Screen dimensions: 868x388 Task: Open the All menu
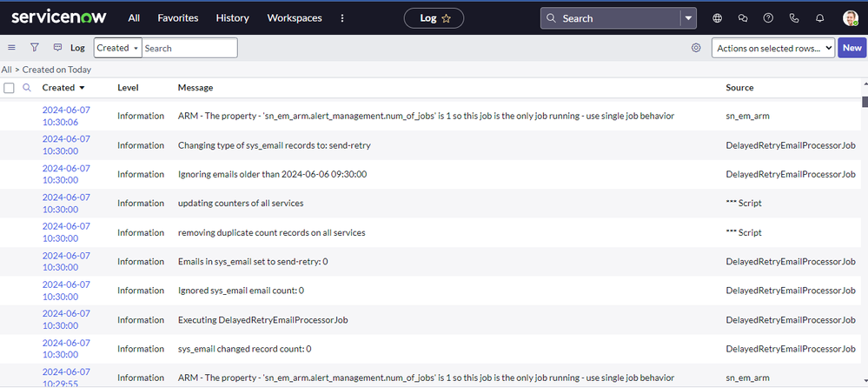pos(134,18)
